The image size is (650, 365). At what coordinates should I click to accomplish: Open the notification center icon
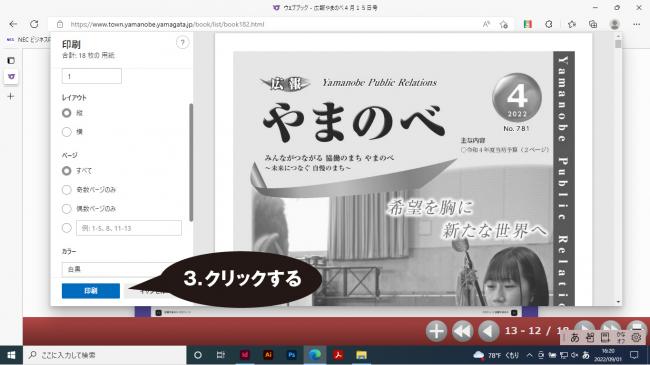[x=634, y=355]
